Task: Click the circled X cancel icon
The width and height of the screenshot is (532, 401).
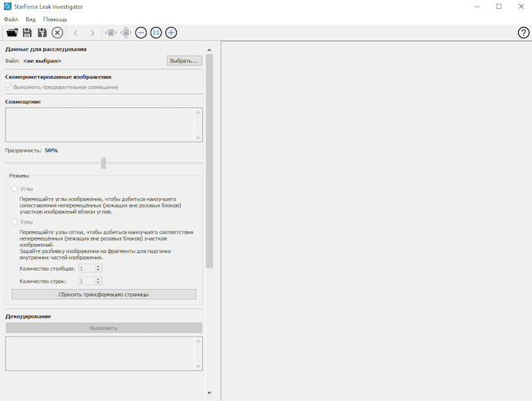Action: pos(57,33)
